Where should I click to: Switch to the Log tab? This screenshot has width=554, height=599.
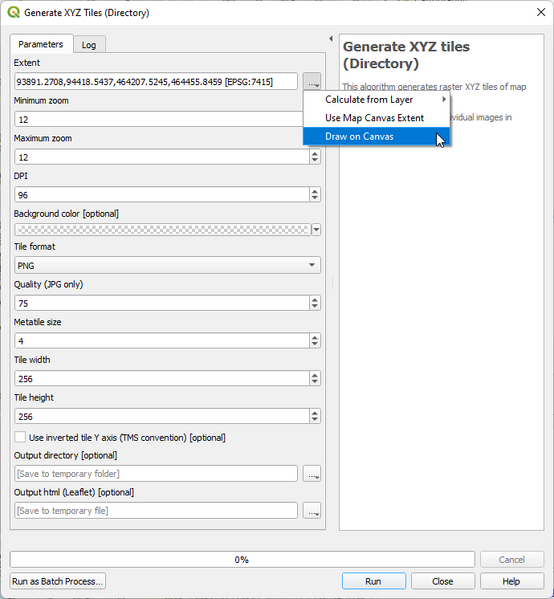pos(89,45)
